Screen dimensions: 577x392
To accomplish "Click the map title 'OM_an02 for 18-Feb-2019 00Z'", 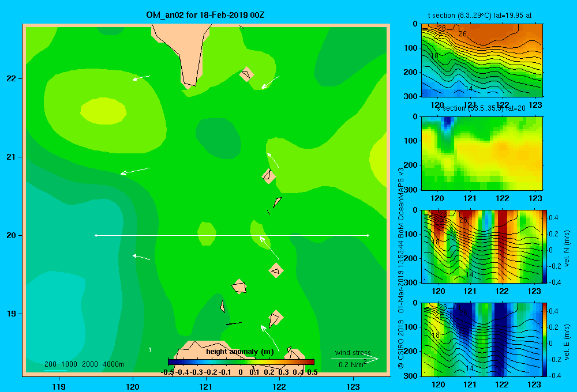I will pos(205,15).
